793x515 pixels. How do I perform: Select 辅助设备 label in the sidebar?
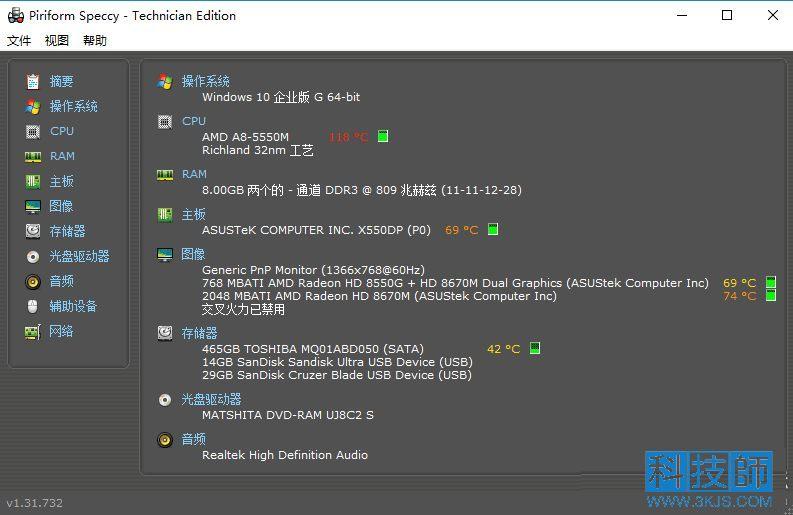click(x=73, y=306)
